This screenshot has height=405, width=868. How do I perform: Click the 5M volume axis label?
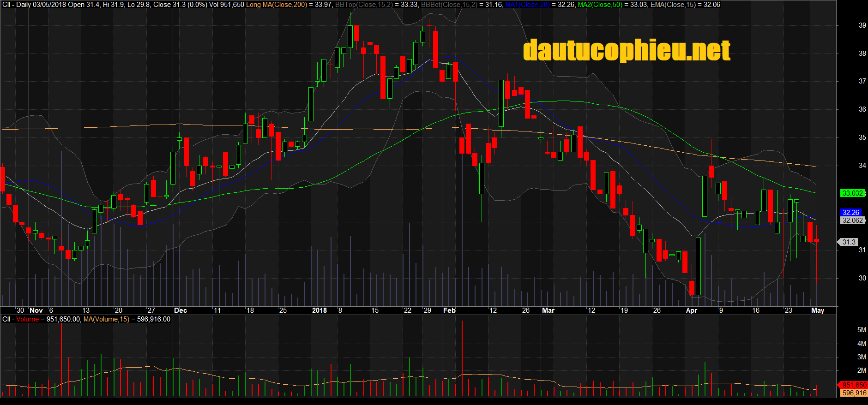[862, 330]
